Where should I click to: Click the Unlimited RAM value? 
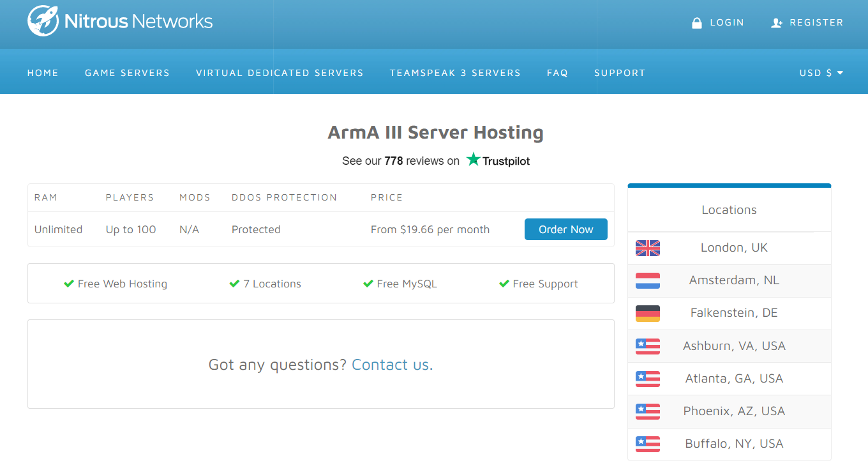click(58, 229)
